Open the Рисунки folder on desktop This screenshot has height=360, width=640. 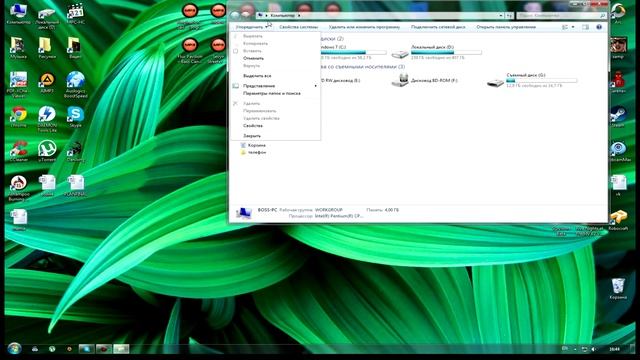(47, 48)
